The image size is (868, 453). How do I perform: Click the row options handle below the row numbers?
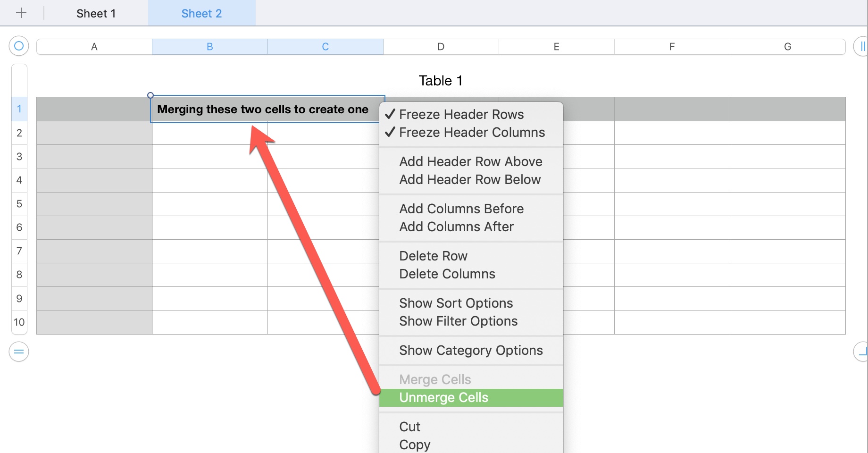19,351
